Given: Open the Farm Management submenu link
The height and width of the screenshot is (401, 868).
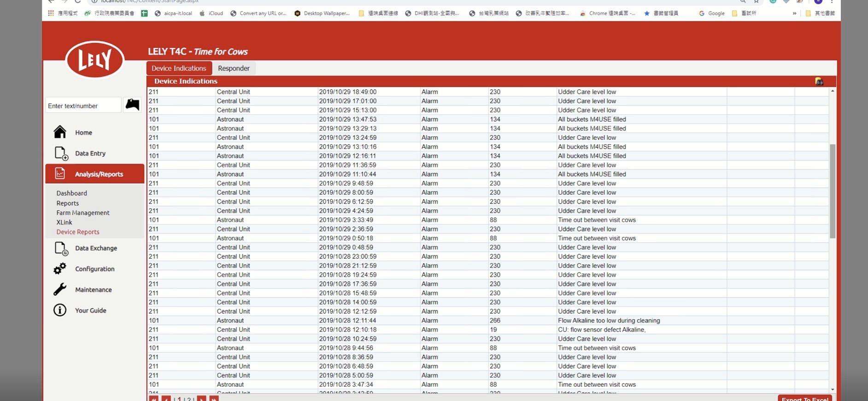Looking at the screenshot, I should [83, 213].
